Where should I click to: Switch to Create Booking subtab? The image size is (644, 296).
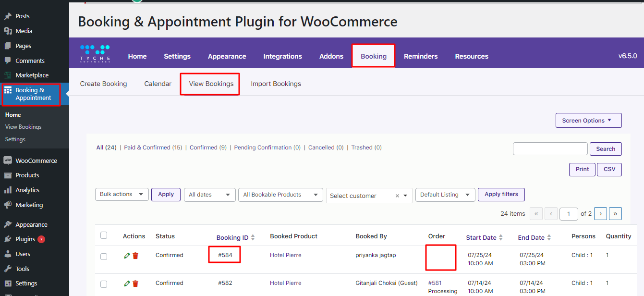[104, 84]
